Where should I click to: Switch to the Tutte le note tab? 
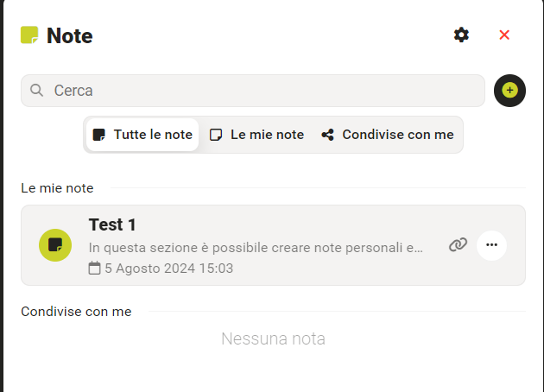[142, 135]
